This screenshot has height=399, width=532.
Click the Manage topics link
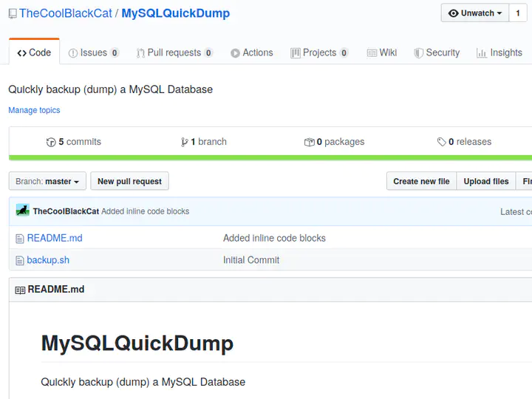coord(34,110)
